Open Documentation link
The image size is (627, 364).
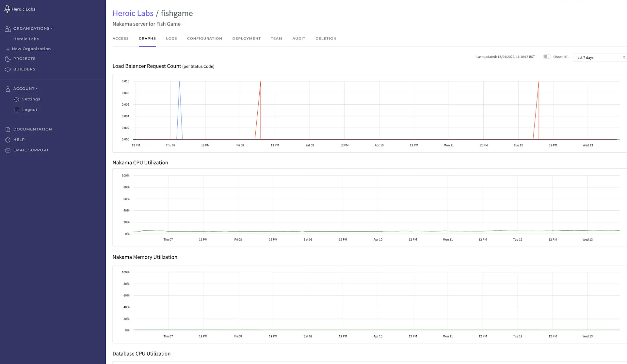tap(33, 129)
